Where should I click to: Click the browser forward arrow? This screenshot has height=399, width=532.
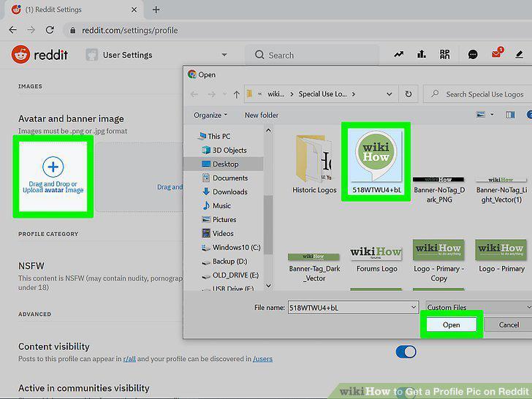tap(31, 30)
